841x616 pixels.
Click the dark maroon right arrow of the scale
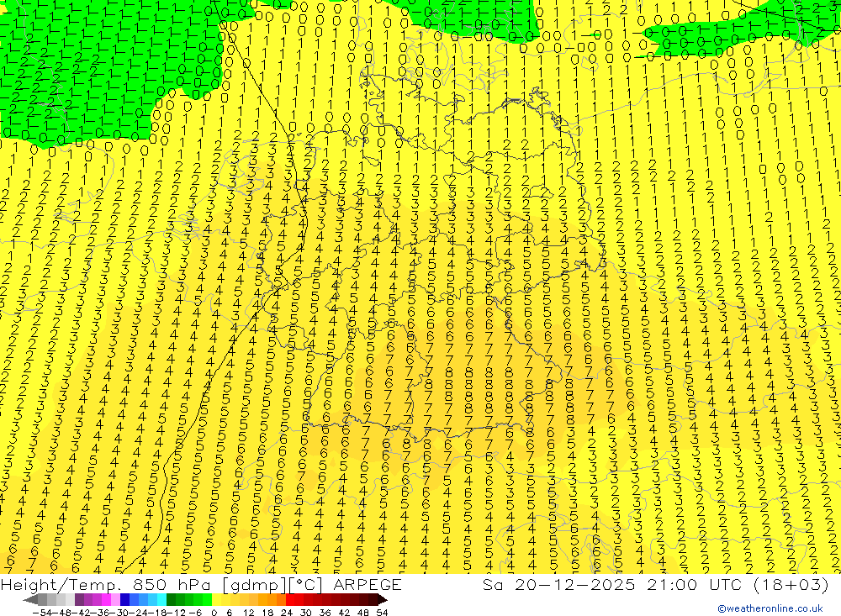[382, 600]
